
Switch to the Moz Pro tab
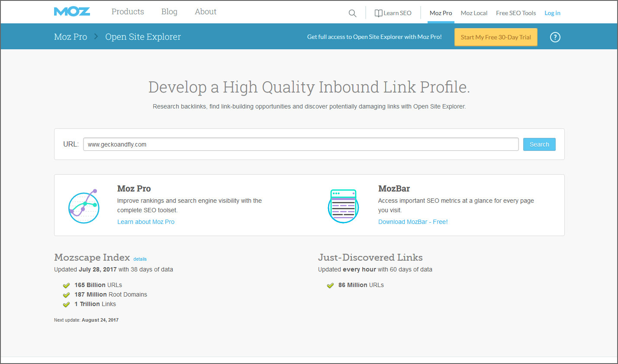pos(441,13)
